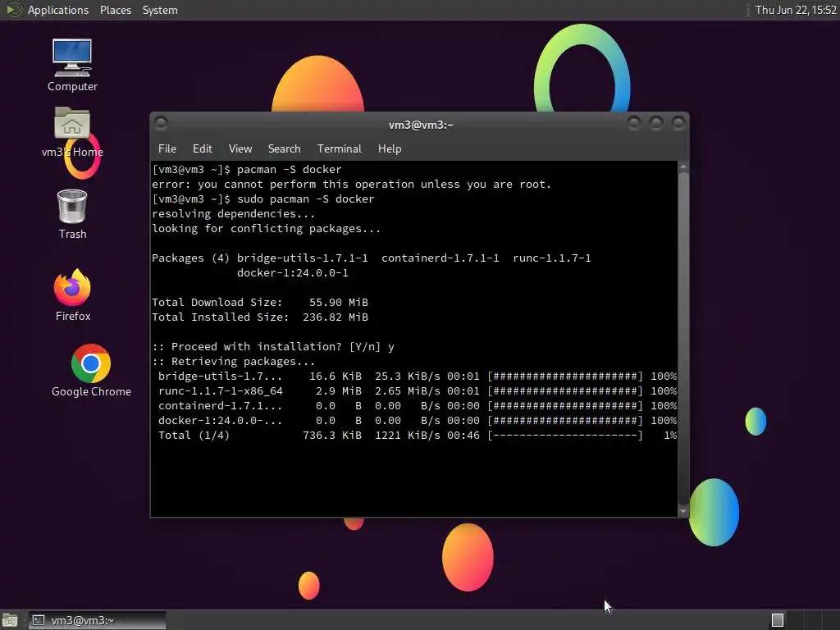
Task: Click the docker-1:24.0.0 progress row
Action: coord(418,421)
